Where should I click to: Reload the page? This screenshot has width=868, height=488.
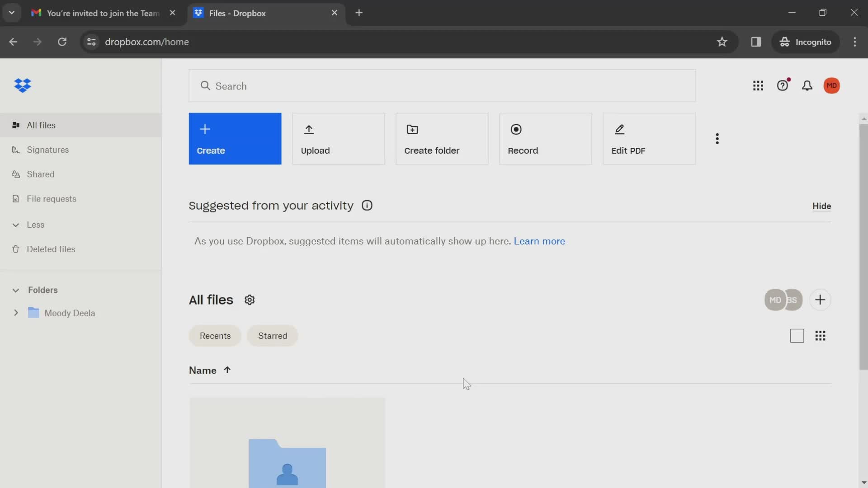click(62, 42)
